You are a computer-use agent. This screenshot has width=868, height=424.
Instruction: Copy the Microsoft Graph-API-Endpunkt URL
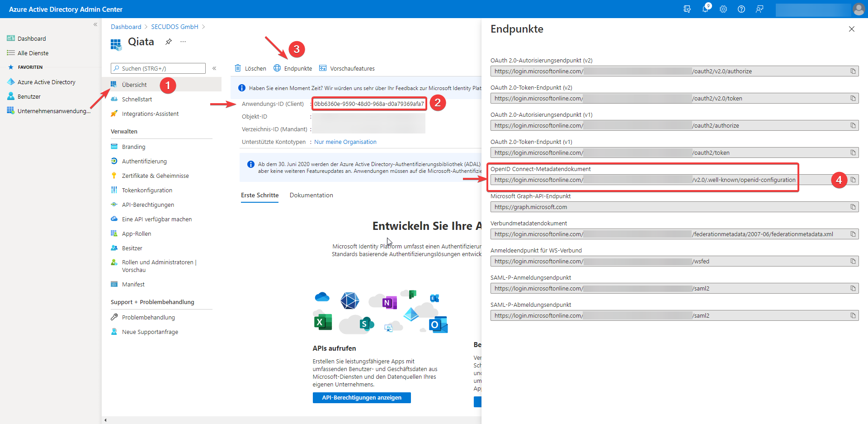tap(853, 207)
